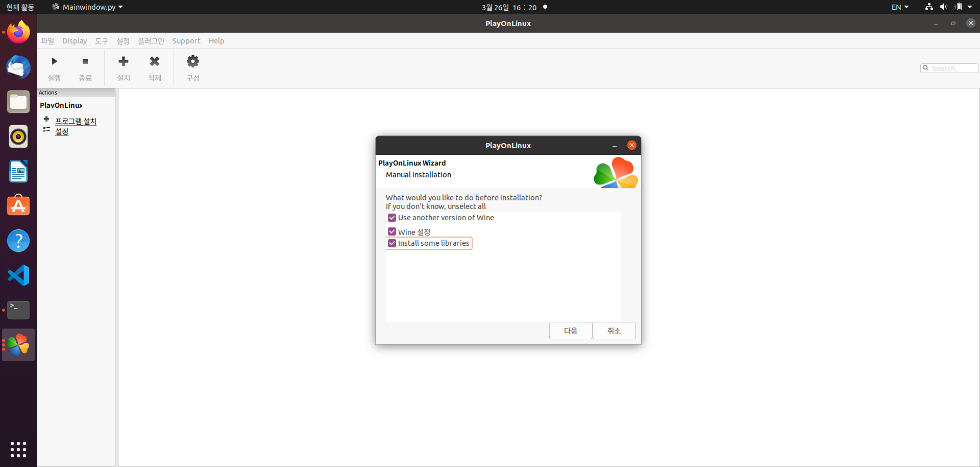Click the 설정 link in Actions panel
Image resolution: width=980 pixels, height=467 pixels.
[x=62, y=131]
